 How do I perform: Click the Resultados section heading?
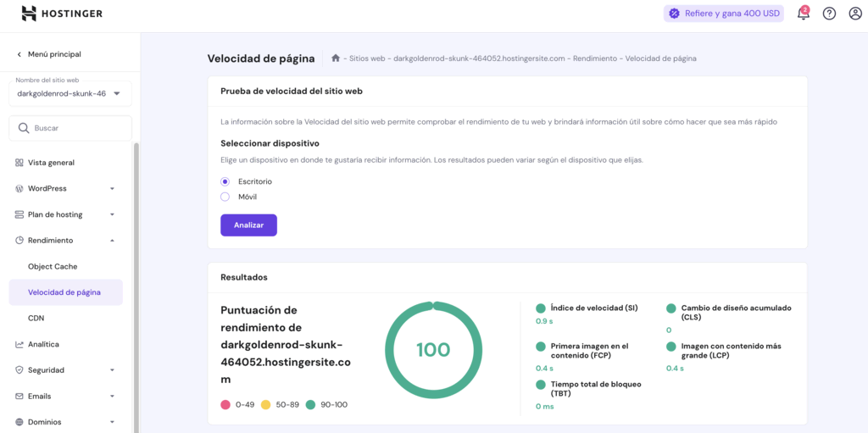pyautogui.click(x=244, y=277)
